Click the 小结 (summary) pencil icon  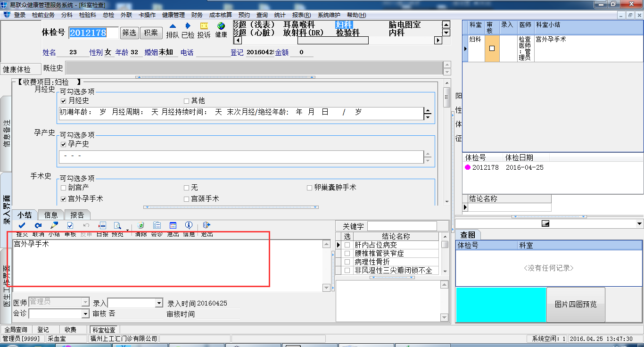point(54,225)
